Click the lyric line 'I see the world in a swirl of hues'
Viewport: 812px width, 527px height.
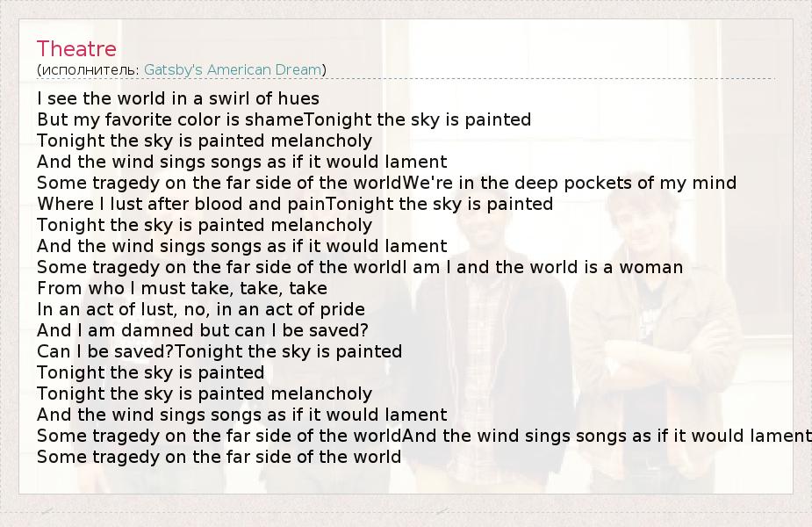(178, 98)
